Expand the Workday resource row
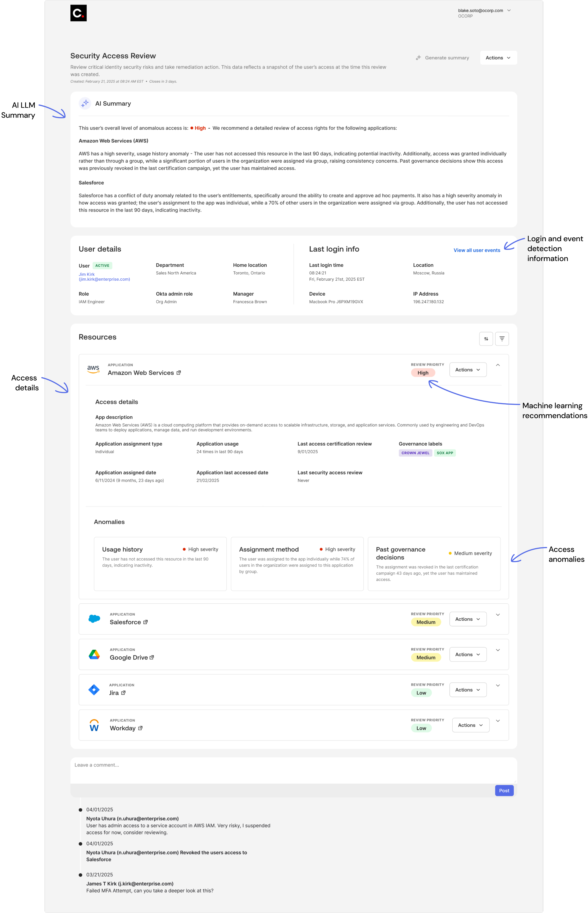This screenshot has width=588, height=913. (x=498, y=720)
